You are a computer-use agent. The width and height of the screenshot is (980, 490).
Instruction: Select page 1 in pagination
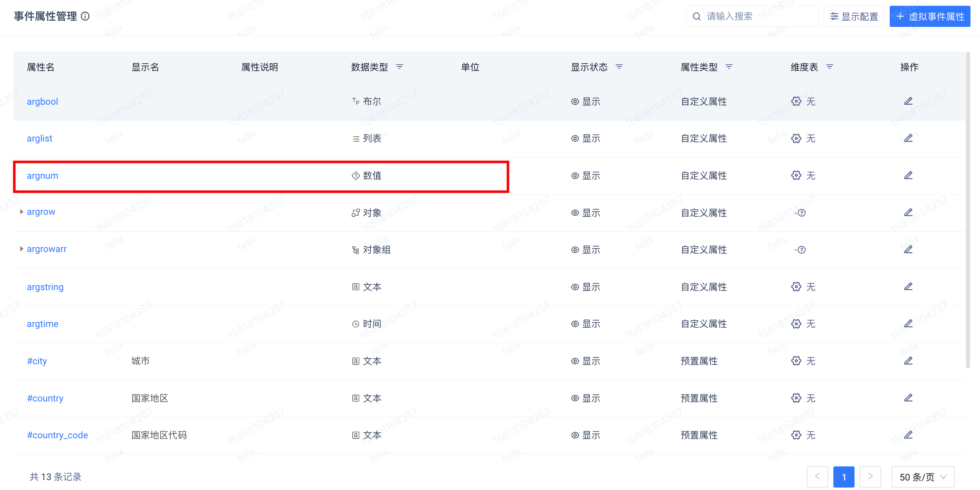(x=844, y=477)
